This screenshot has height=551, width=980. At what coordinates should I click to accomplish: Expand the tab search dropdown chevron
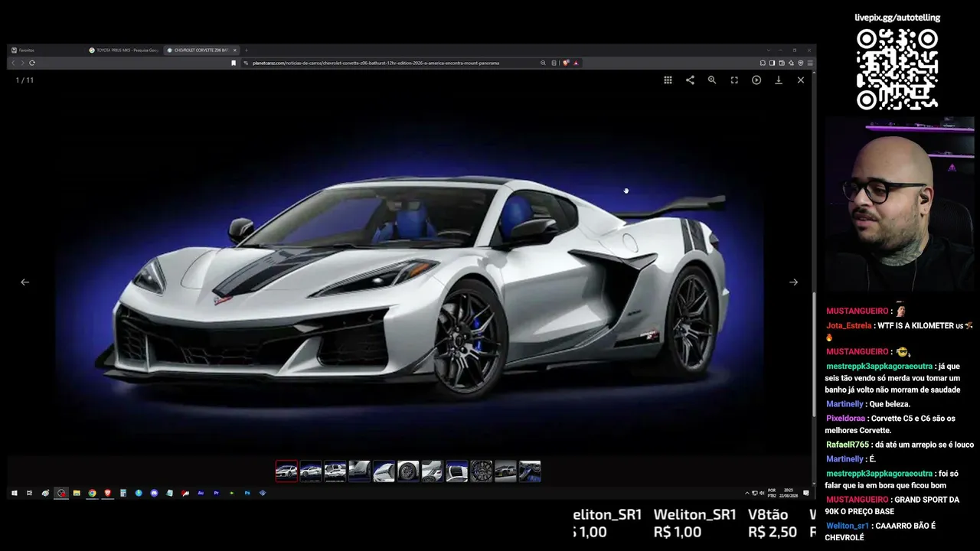(769, 51)
